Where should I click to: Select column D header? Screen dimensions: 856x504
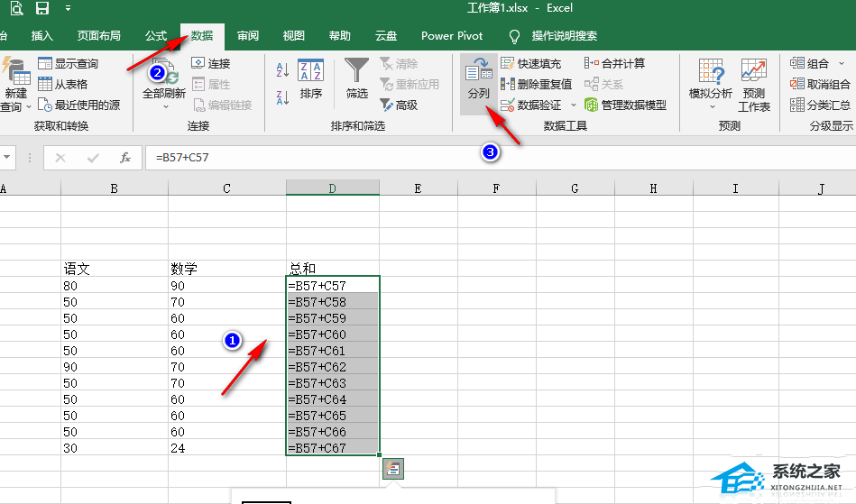pos(332,188)
